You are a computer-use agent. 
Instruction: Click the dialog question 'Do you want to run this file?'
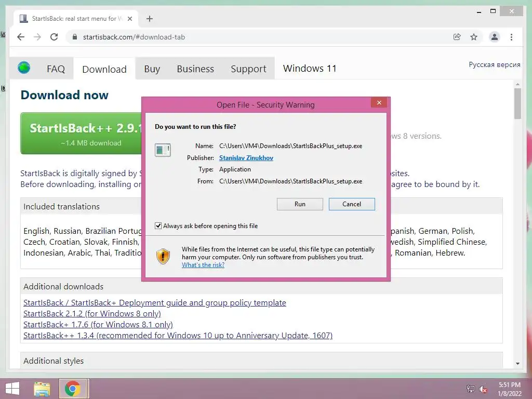pyautogui.click(x=195, y=127)
